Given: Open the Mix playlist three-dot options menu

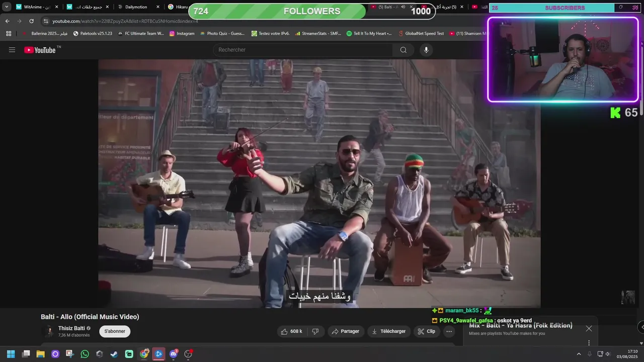Looking at the screenshot, I should [589, 343].
